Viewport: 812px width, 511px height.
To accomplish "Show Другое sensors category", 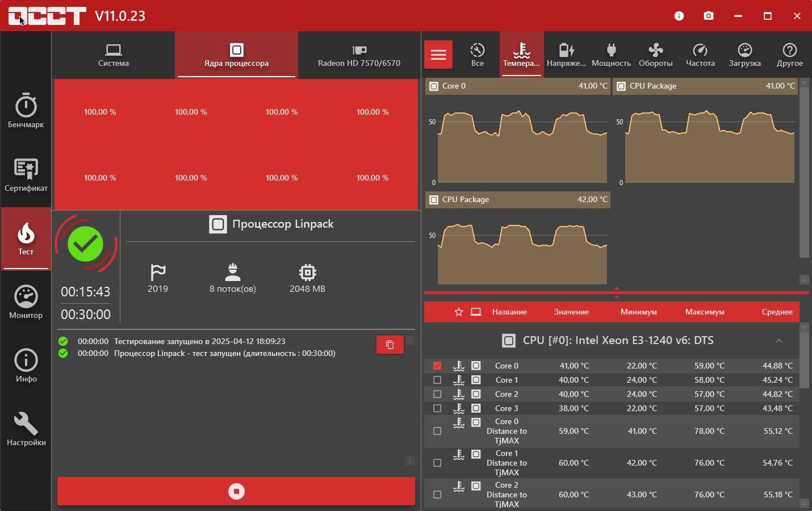I will (790, 55).
